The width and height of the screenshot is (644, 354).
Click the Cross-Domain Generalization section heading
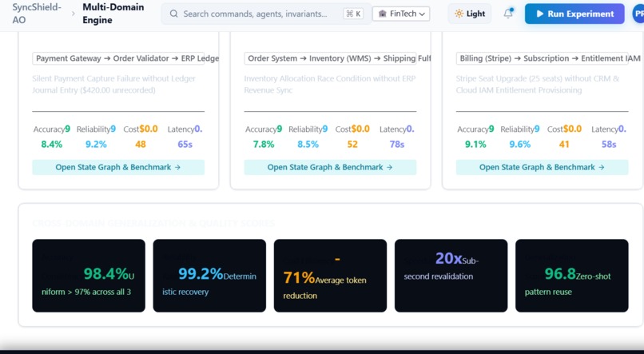153,224
